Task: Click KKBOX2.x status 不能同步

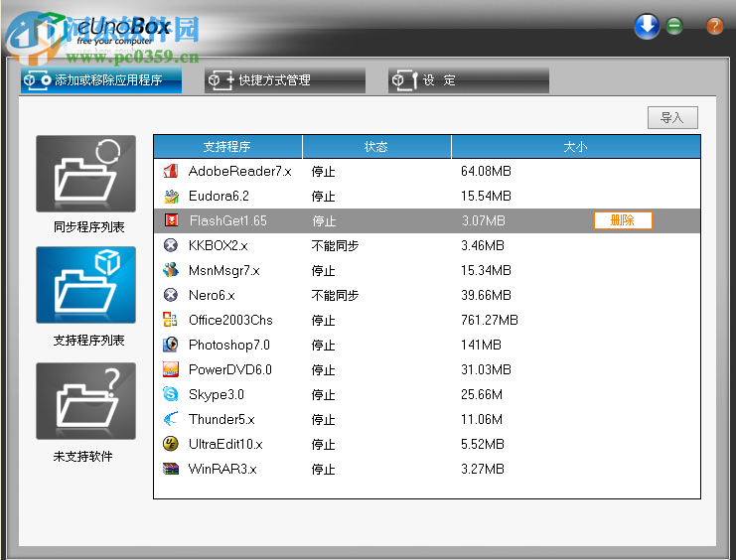Action: (x=335, y=245)
